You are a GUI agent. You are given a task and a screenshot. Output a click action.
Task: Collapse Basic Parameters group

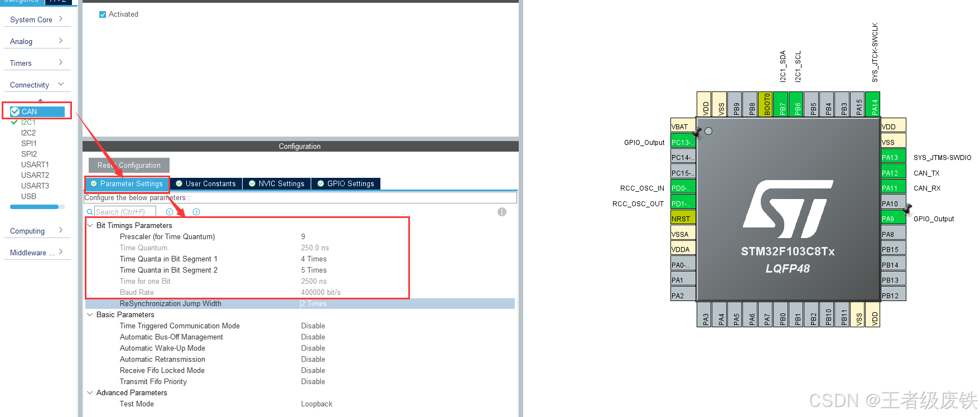click(x=90, y=314)
